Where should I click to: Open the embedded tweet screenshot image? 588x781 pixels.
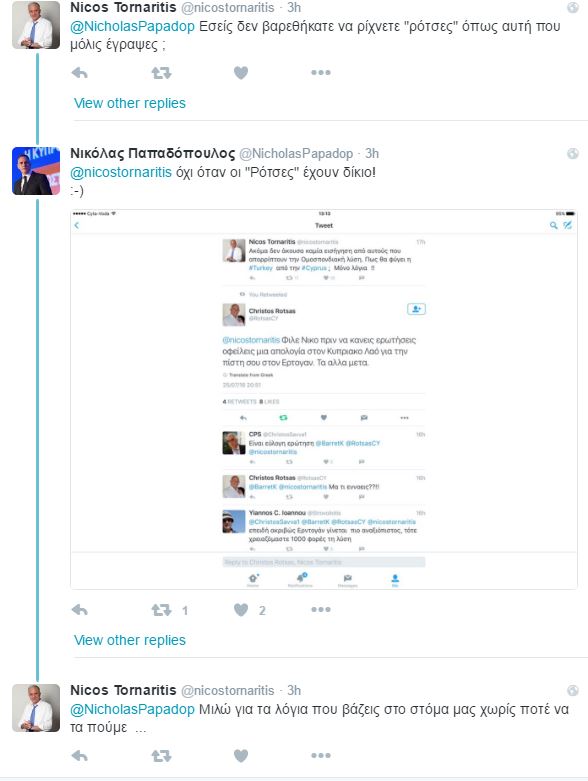324,399
